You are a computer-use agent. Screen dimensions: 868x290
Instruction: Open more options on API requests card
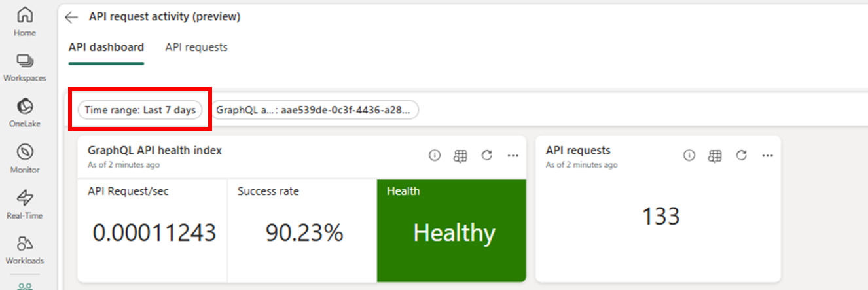coord(767,155)
